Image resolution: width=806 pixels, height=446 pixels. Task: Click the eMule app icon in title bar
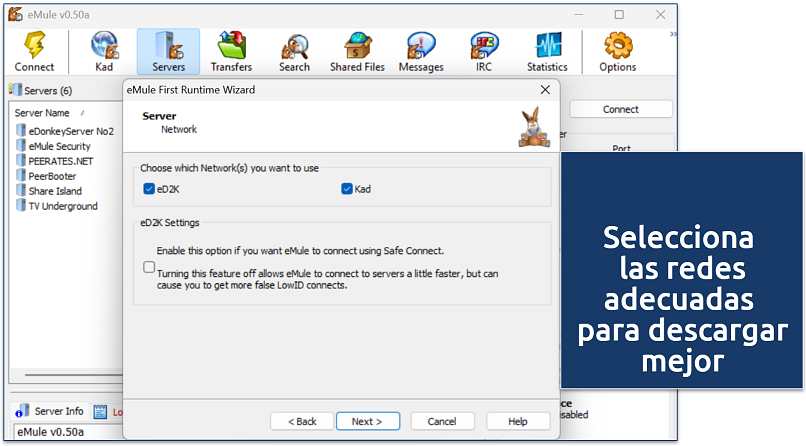(15, 14)
